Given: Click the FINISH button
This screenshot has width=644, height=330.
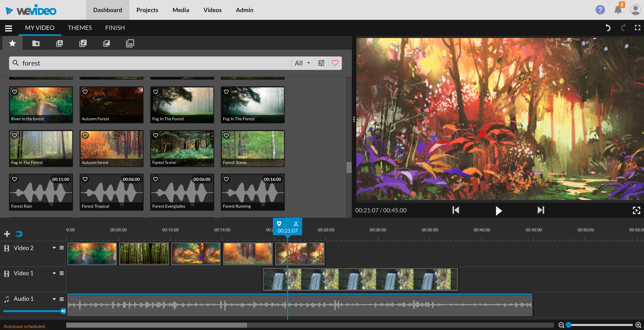Looking at the screenshot, I should click(x=115, y=28).
